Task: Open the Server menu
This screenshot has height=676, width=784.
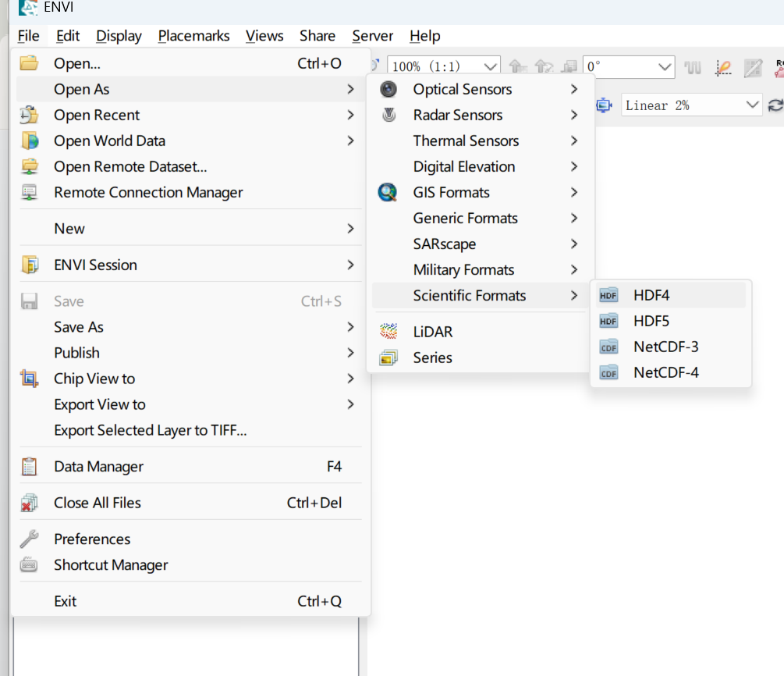Action: click(373, 36)
